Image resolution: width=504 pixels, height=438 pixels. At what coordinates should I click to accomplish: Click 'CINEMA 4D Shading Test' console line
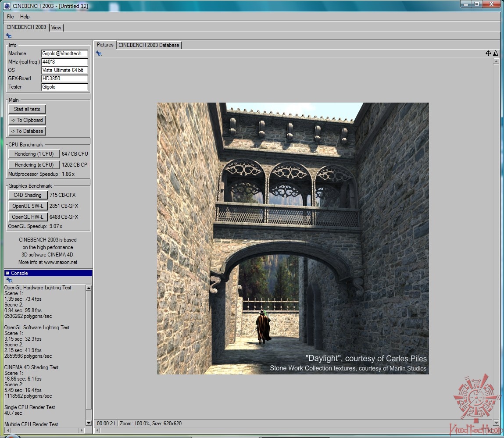31,367
